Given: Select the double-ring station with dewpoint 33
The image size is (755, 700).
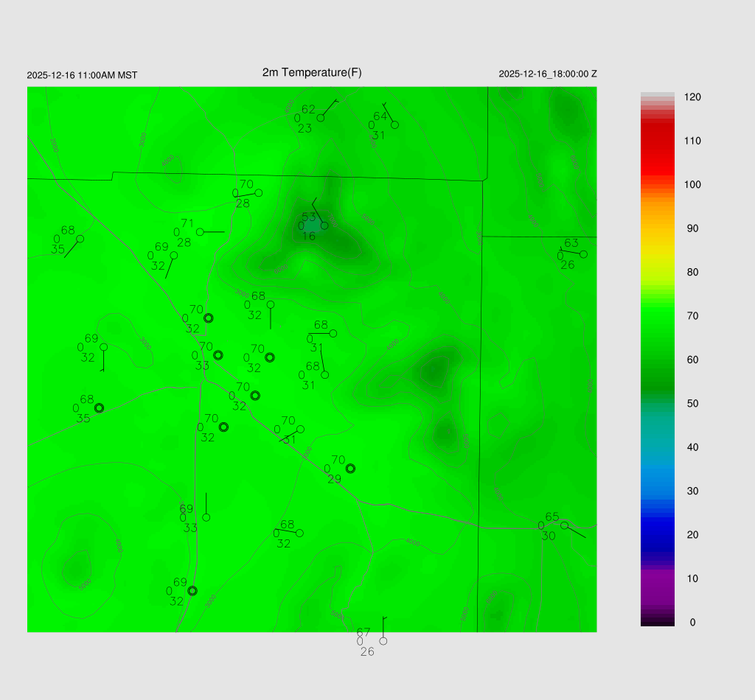Looking at the screenshot, I should [x=218, y=355].
